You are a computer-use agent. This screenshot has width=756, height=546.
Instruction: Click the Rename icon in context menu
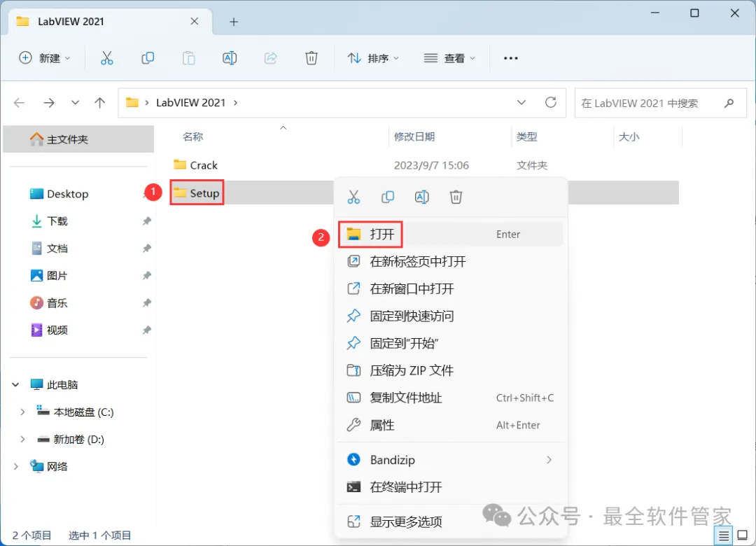coord(422,197)
